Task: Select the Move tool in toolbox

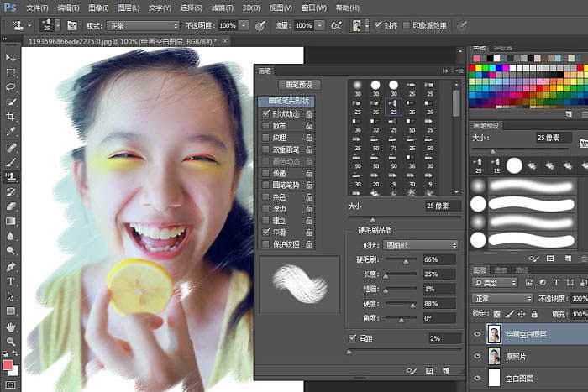Action: (x=11, y=57)
